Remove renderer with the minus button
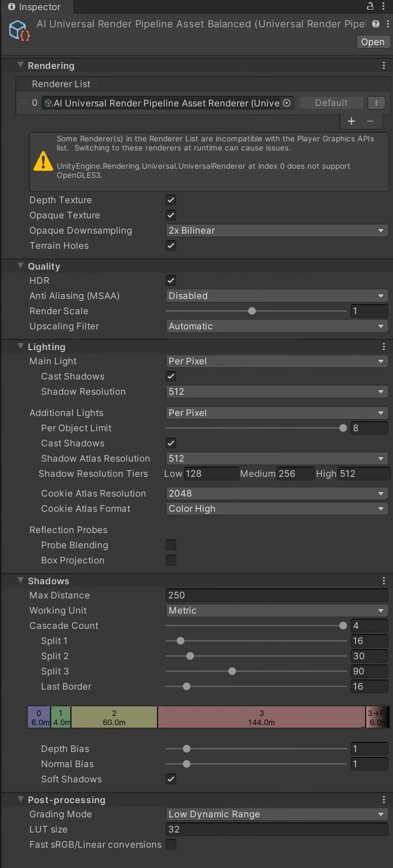The height and width of the screenshot is (868, 393). click(370, 121)
